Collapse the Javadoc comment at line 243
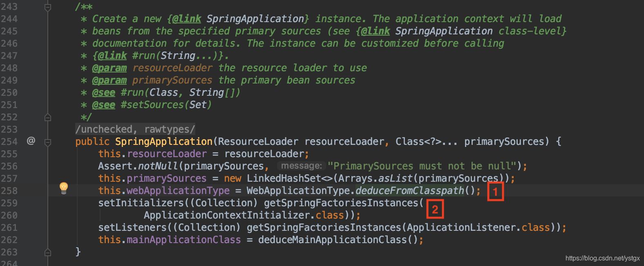644x266 pixels. (x=48, y=7)
